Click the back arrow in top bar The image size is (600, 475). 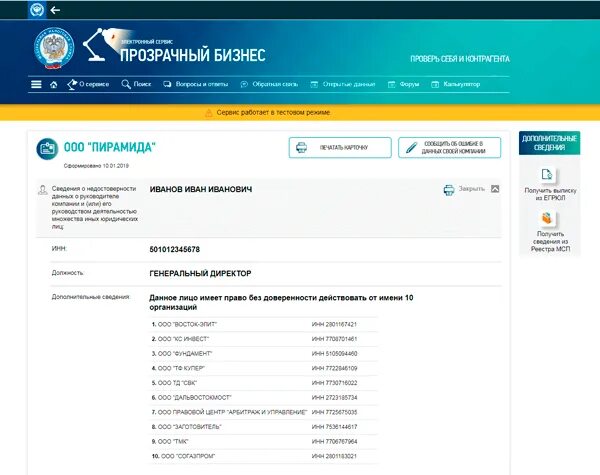(55, 10)
